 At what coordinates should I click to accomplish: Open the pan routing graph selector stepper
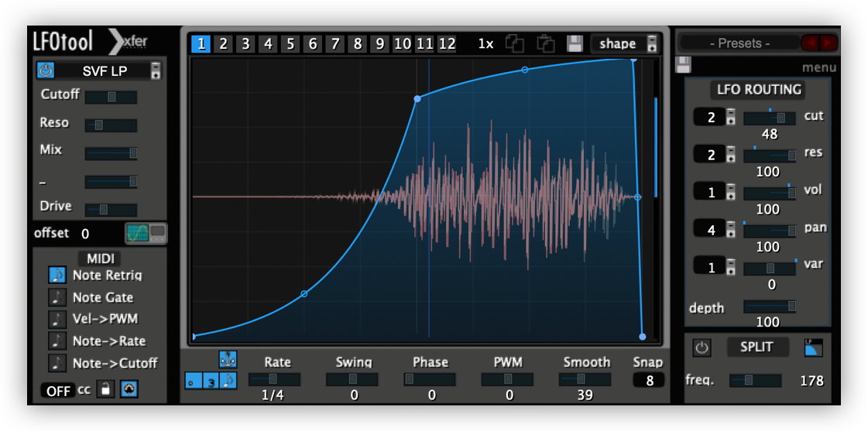(731, 230)
